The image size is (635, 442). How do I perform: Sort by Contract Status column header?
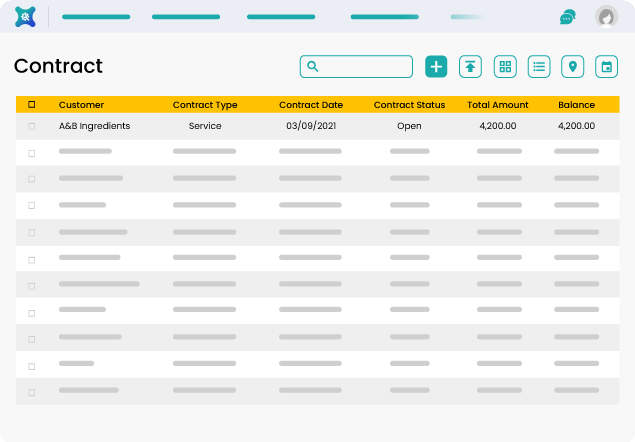pos(409,105)
